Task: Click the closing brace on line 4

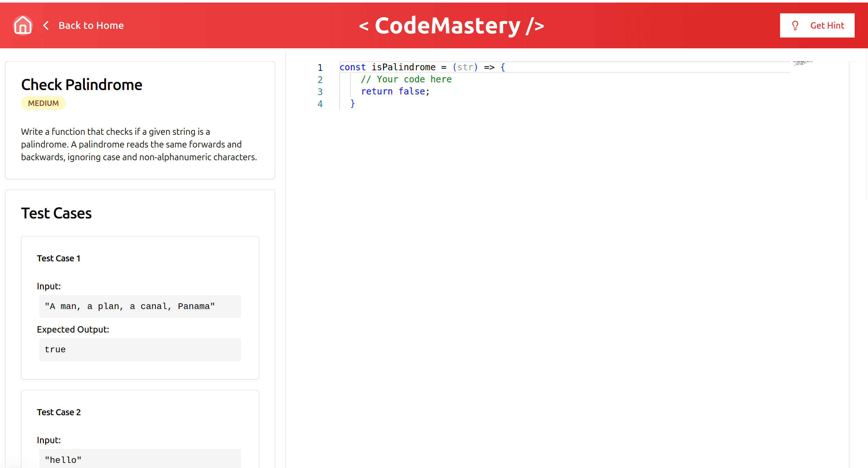Action: click(352, 104)
